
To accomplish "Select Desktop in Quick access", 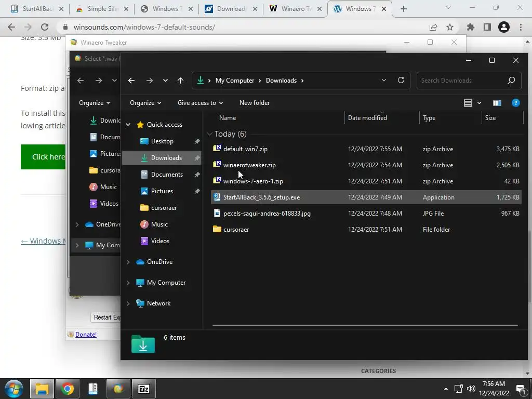I will [x=162, y=141].
